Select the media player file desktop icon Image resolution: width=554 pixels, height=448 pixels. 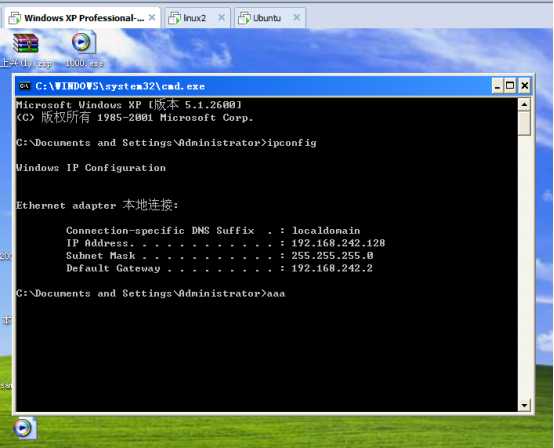[x=83, y=42]
